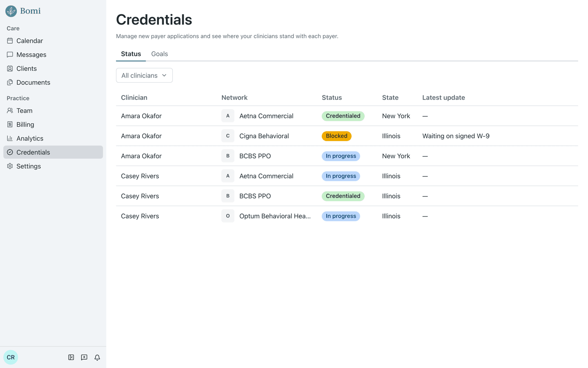Click the B badge in Casey Rivers' BCBS row
The height and width of the screenshot is (368, 588).
228,196
